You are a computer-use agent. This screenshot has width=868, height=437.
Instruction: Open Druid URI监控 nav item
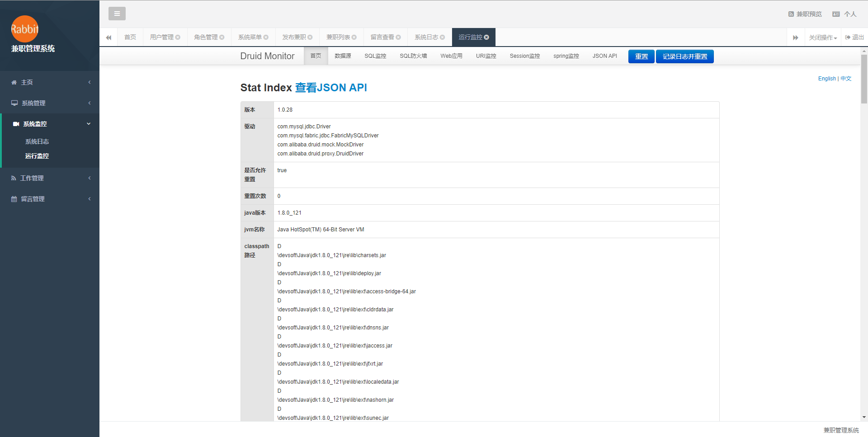[x=486, y=56]
